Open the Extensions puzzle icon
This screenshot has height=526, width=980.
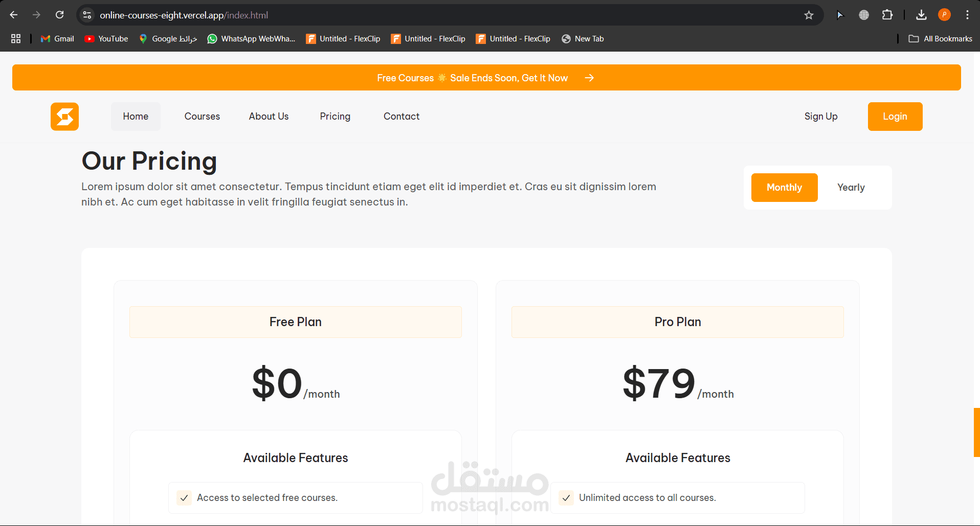pyautogui.click(x=887, y=15)
